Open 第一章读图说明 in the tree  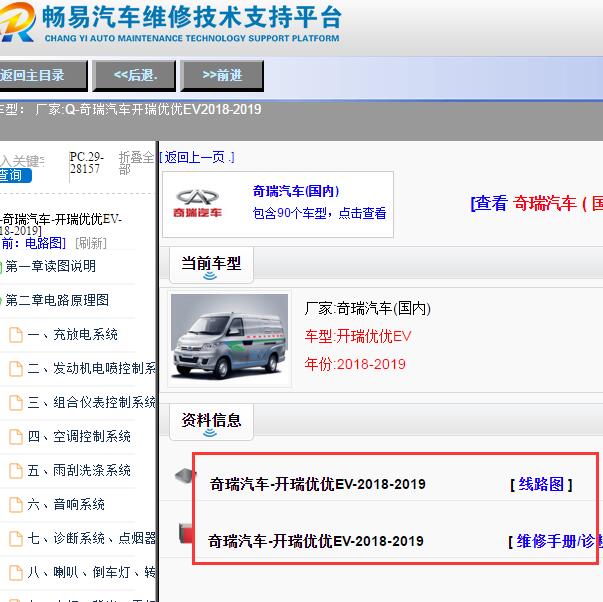pos(50,266)
